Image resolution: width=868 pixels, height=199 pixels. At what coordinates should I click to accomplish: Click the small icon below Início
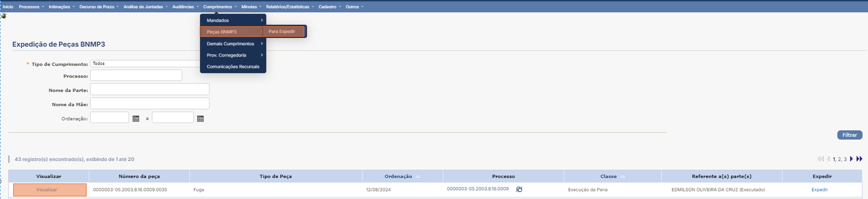4,16
